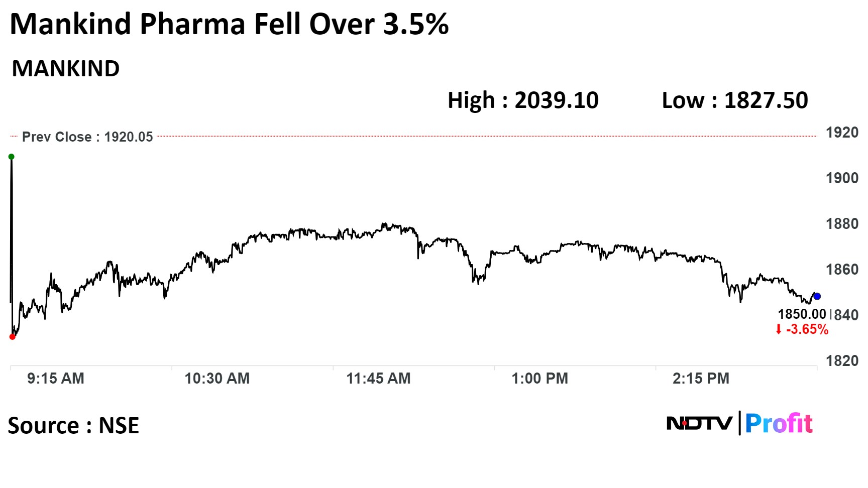Click the chart headline about Mankind Pharma

(229, 24)
